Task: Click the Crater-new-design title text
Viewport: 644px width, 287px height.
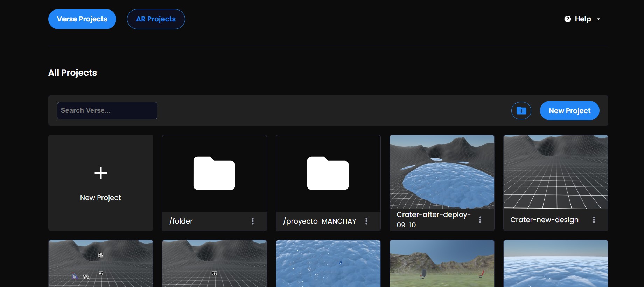Action: (x=544, y=220)
